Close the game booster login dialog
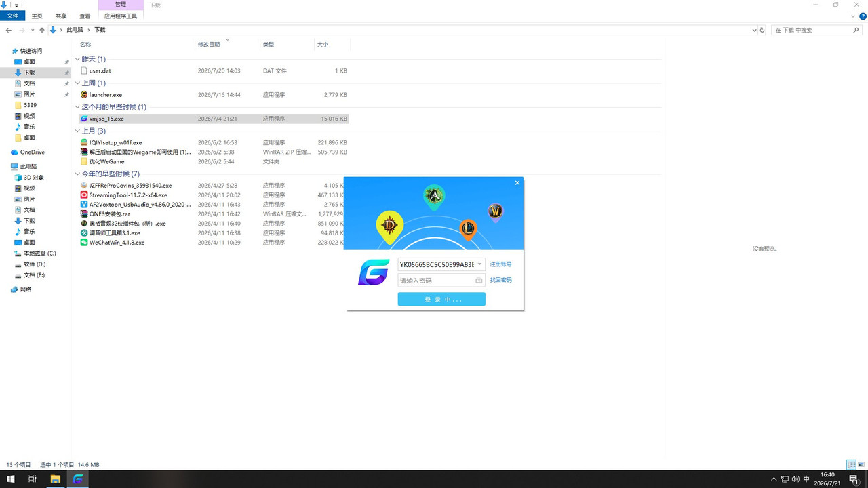Screen dimensions: 868x488 (517, 182)
